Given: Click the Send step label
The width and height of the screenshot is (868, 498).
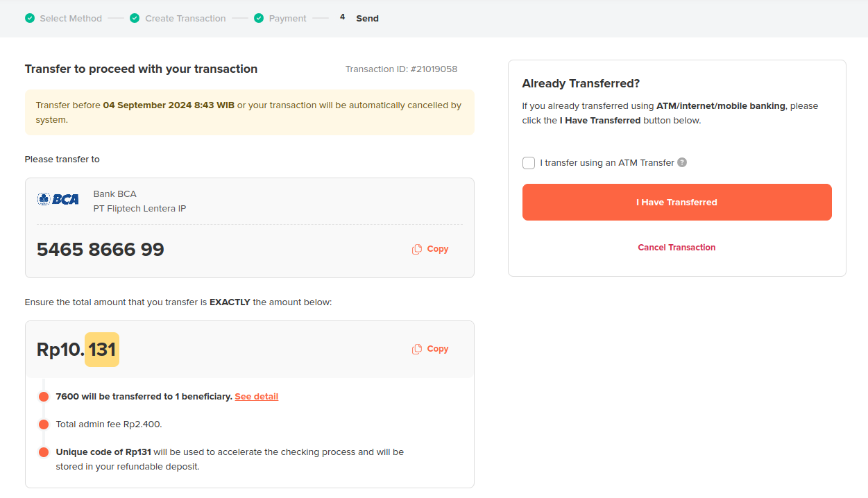Looking at the screenshot, I should click(367, 18).
